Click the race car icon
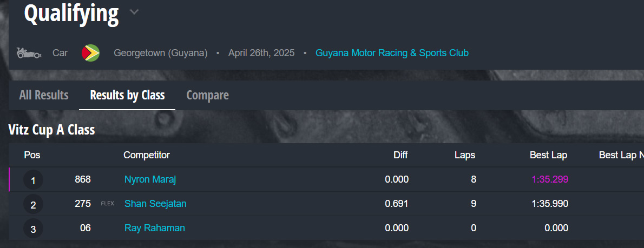This screenshot has width=644, height=248. [x=29, y=53]
